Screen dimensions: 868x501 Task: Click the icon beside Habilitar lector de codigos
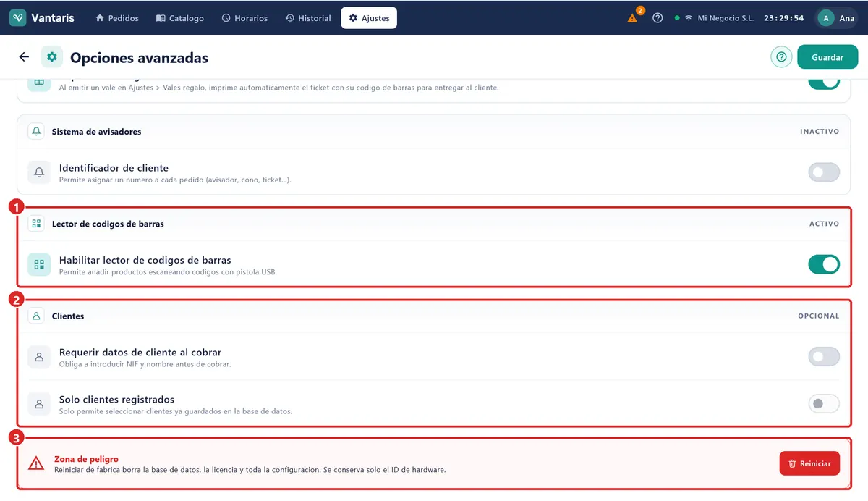[39, 264]
